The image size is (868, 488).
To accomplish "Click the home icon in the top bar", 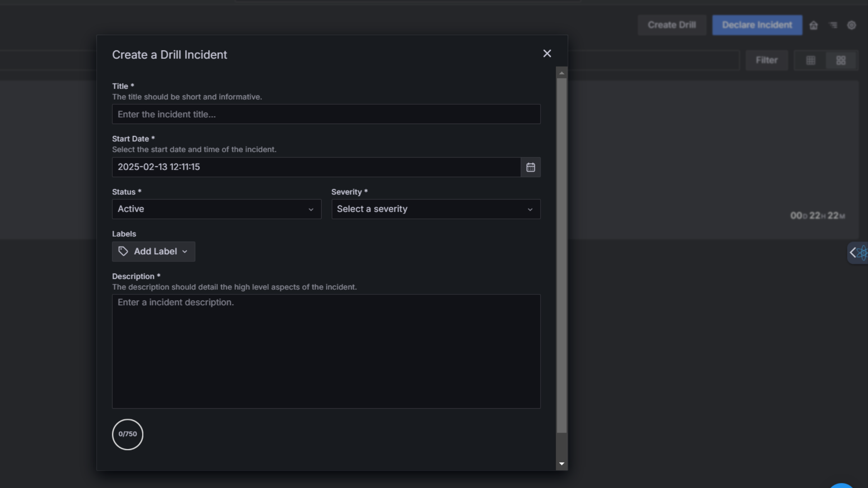I will coord(814,25).
